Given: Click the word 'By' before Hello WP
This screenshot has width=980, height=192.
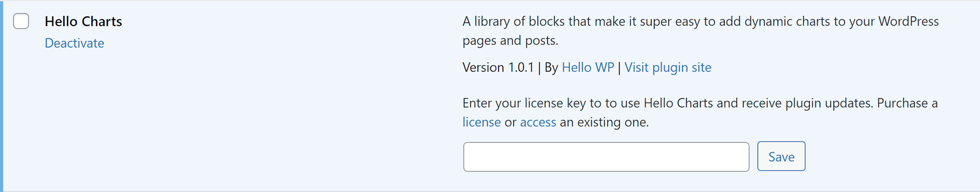Looking at the screenshot, I should [551, 67].
